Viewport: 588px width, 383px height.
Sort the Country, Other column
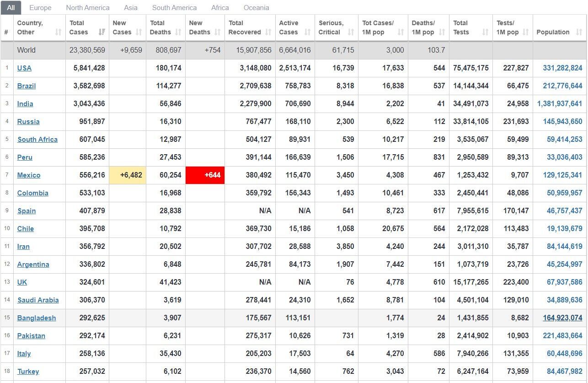(58, 32)
